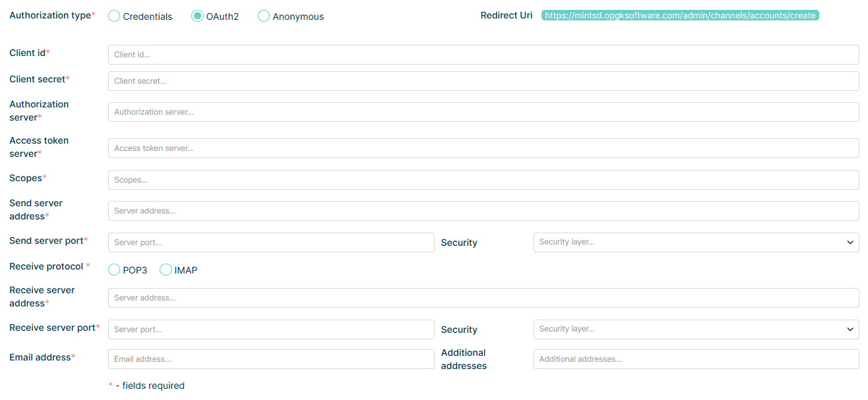
Task: Open the receive server Security layer dropdown
Action: pos(696,329)
